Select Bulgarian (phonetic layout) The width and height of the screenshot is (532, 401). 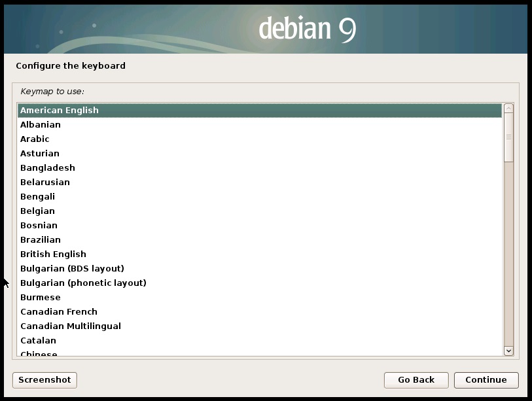(83, 283)
